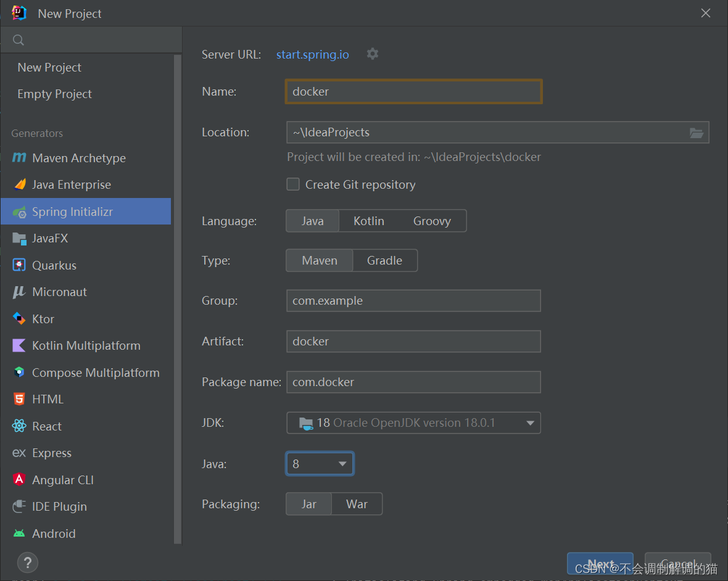Choose Maven Archetype generator
Image resolution: width=728 pixels, height=581 pixels.
[86, 158]
